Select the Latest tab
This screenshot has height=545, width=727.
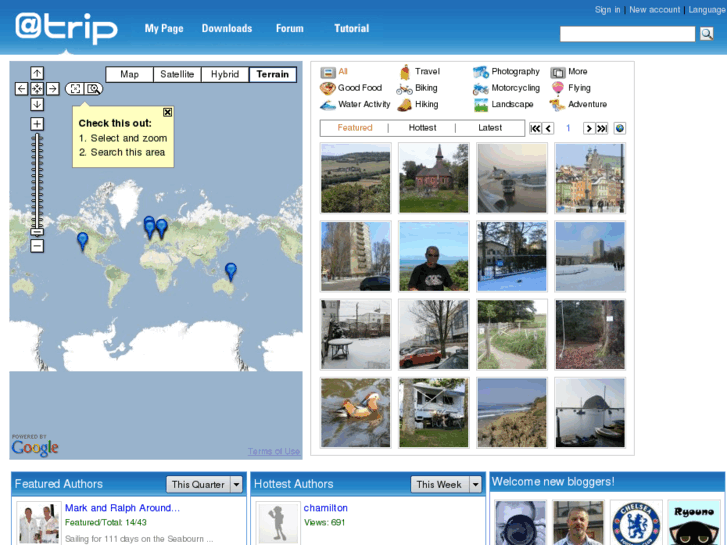tap(490, 128)
